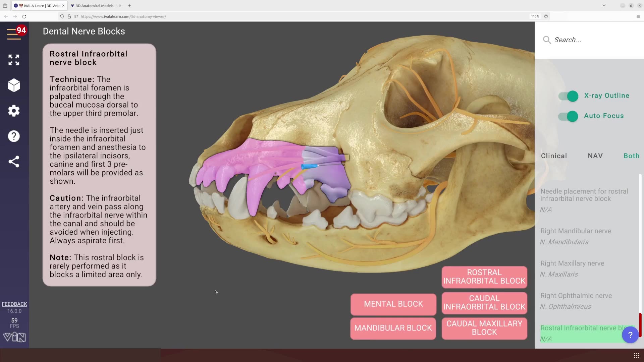
Task: Open the help bubble near Rostral Infraorbital entry
Action: click(x=630, y=335)
